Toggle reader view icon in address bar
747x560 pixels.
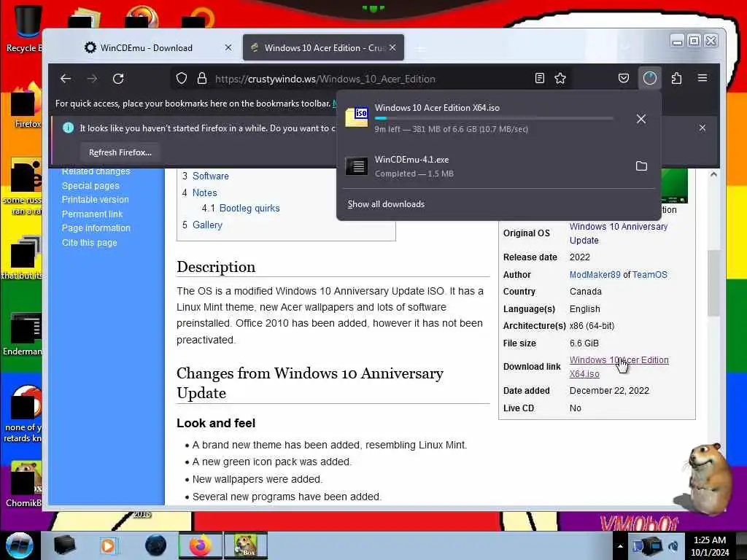point(539,79)
